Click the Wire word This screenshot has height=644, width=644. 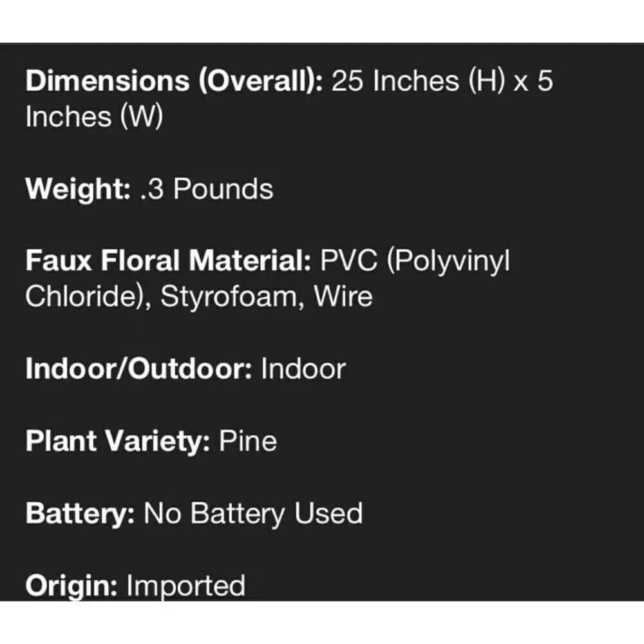343,296
